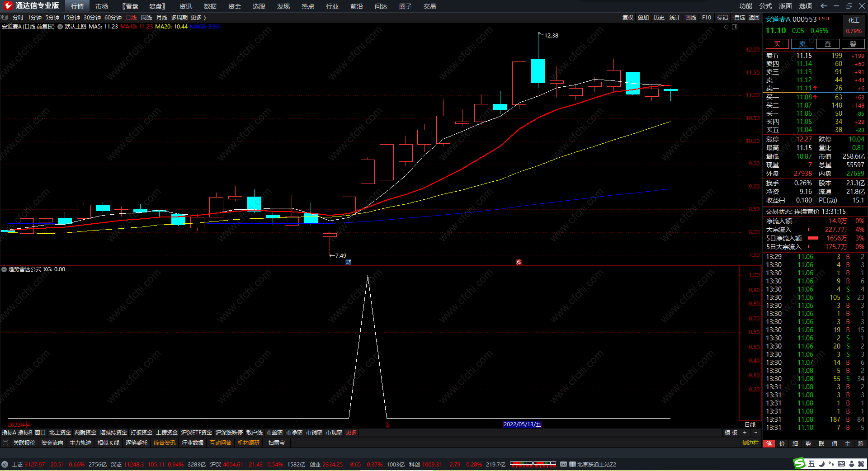Select the 周线 weekly period
Viewport: 868px width, 471px height.
point(146,18)
